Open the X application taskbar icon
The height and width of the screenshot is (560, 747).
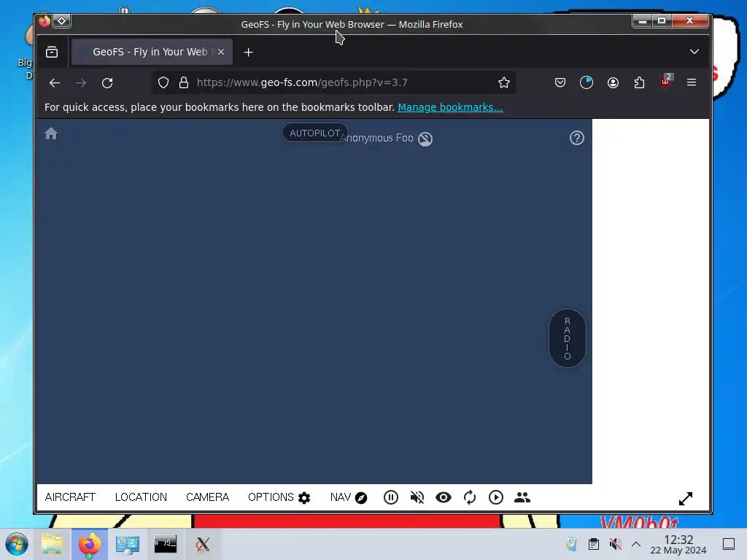pyautogui.click(x=203, y=544)
